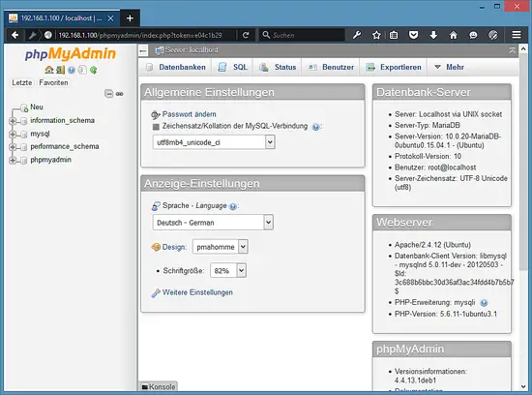Click the smiley chat icon
This screenshot has height=395, width=532.
pos(473,35)
